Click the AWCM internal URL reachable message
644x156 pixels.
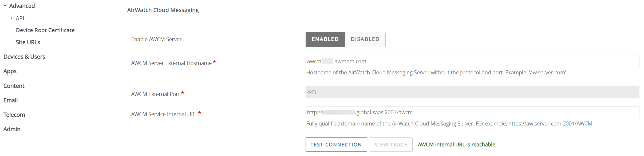pos(456,144)
